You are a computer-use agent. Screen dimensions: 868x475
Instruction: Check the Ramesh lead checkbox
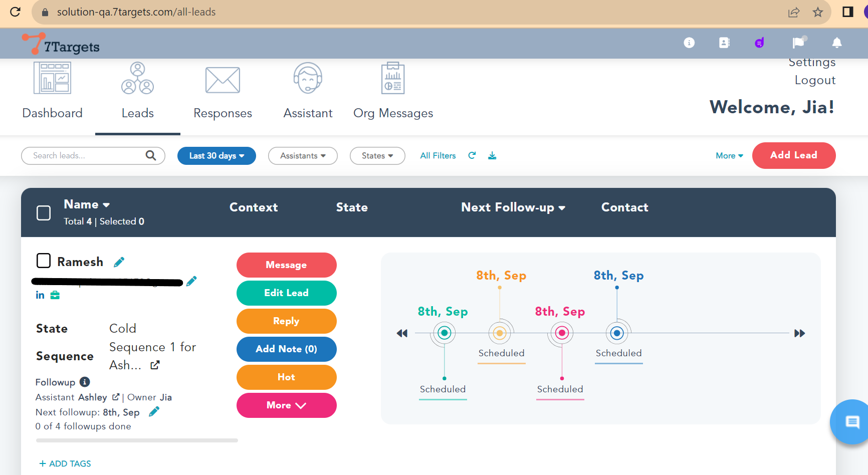pyautogui.click(x=44, y=261)
